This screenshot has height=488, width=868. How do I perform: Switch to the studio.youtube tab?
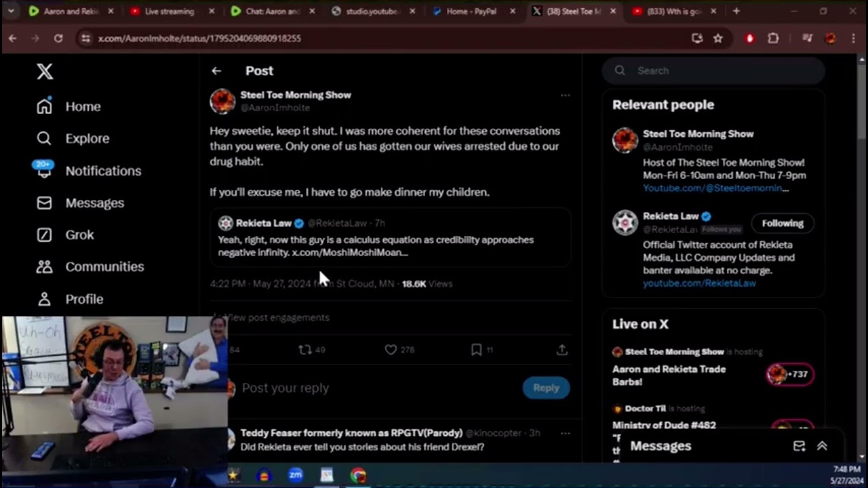(x=372, y=12)
